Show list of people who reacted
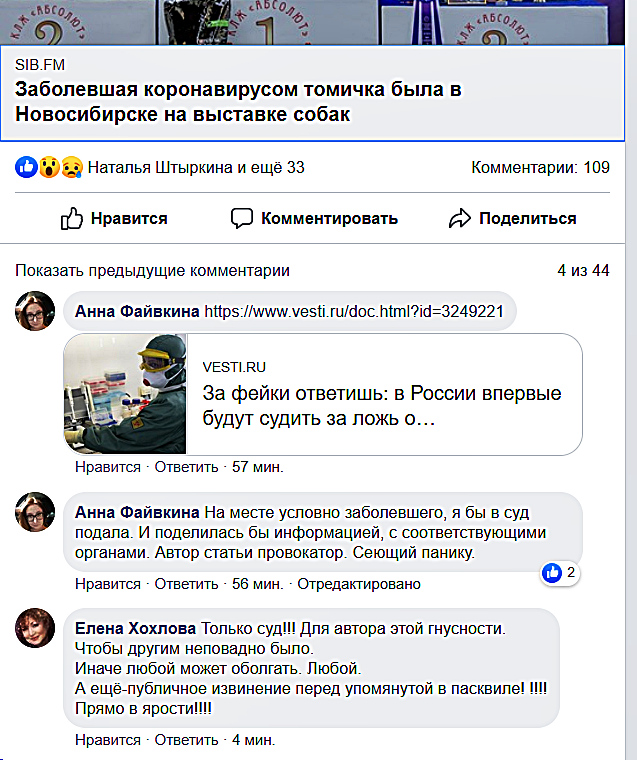This screenshot has height=760, width=637. 196,167
